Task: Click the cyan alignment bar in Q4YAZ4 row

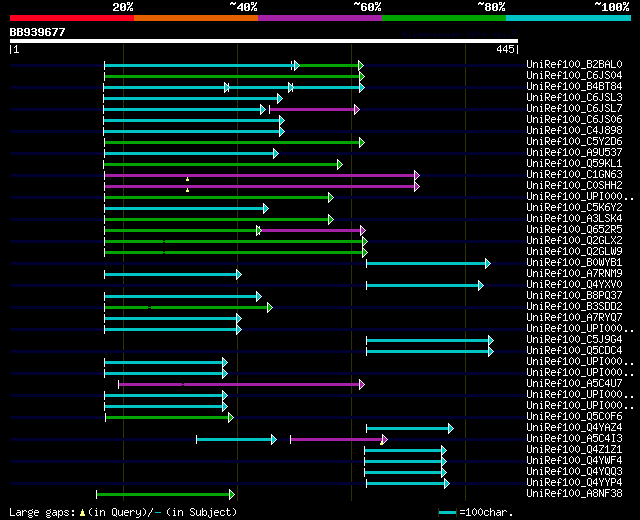Action: point(410,429)
